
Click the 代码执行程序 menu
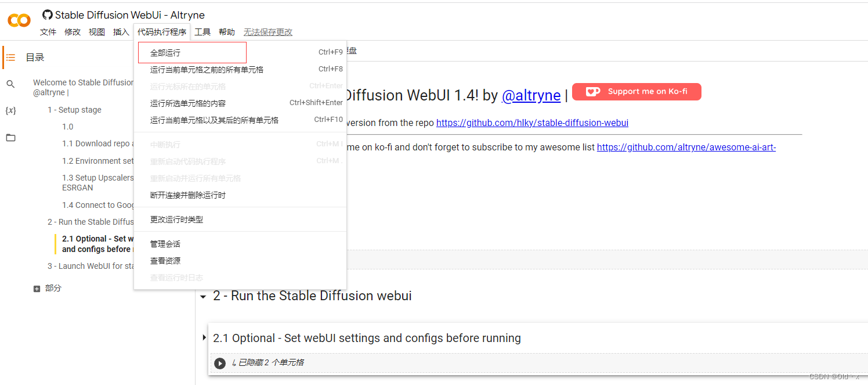[162, 32]
